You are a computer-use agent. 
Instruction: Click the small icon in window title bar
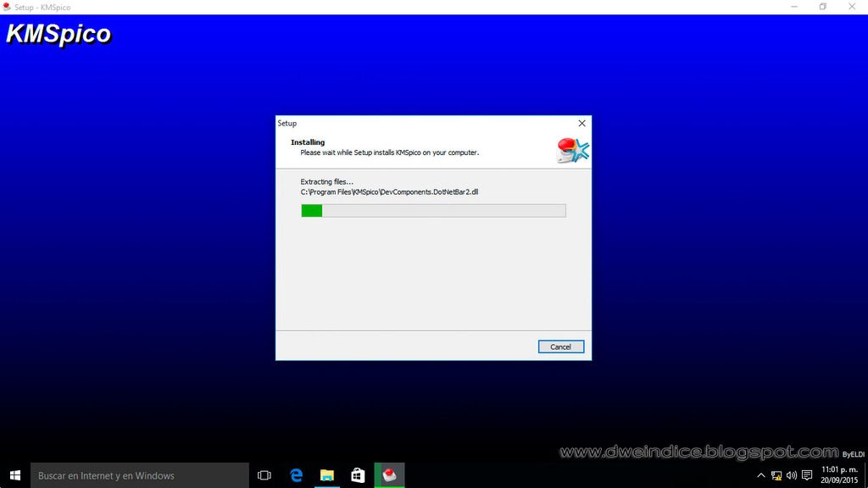[x=7, y=7]
